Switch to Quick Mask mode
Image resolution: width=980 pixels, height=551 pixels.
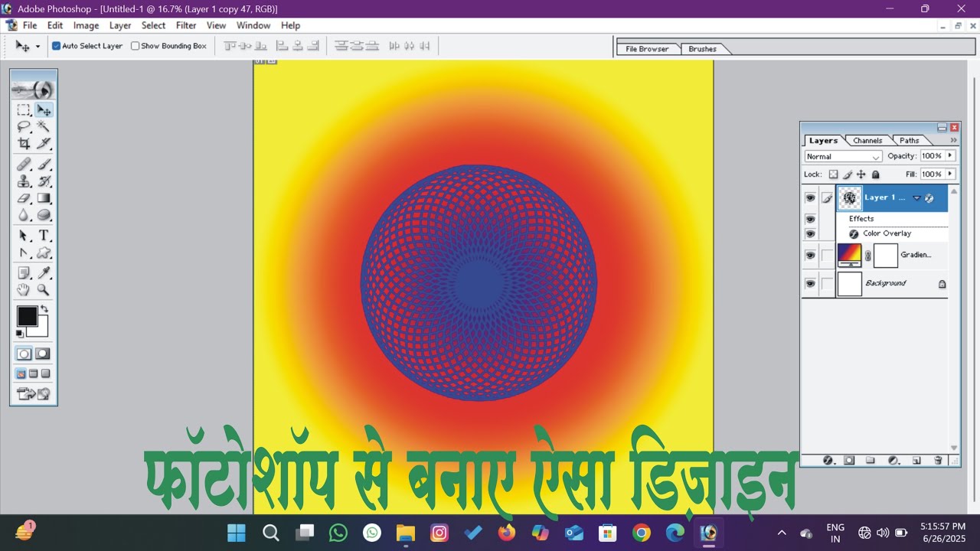pyautogui.click(x=43, y=354)
